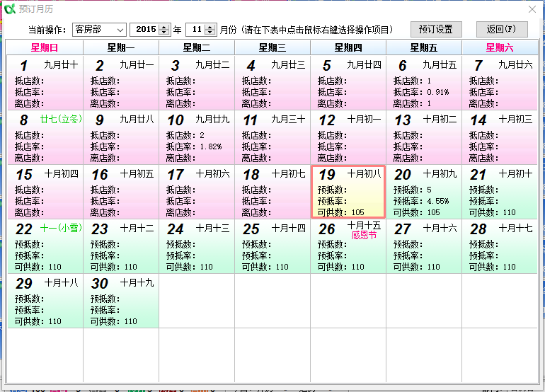The image size is (545, 392).
Task: Select day 18 cell 十月初七
Action: (272, 192)
